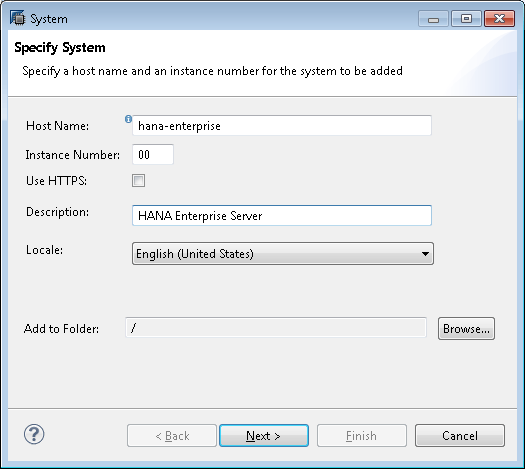
Task: Click the System title bar text
Action: coord(49,19)
